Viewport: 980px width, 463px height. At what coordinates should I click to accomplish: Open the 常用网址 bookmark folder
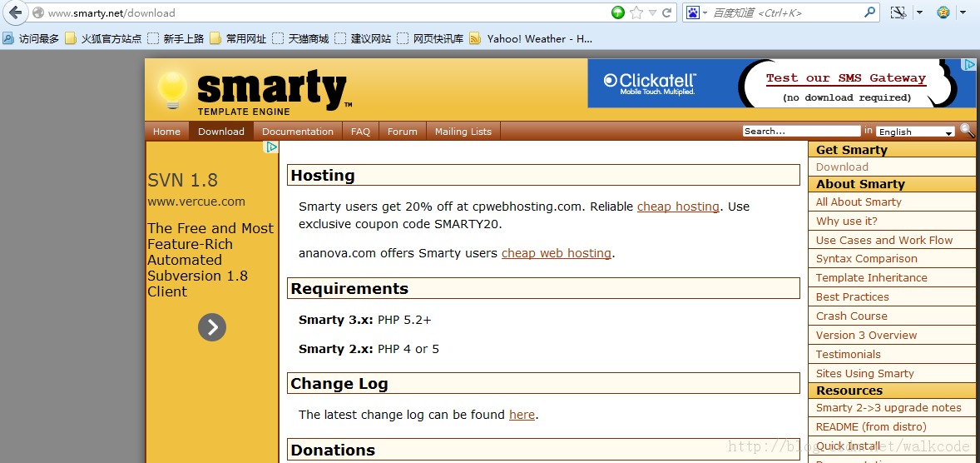coord(238,39)
